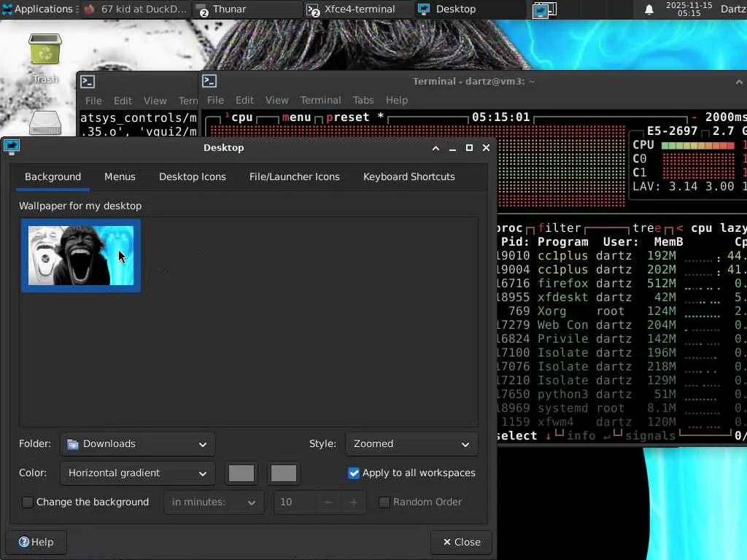Switch to the Desktop Icons tab
This screenshot has height=560, width=747.
pyautogui.click(x=193, y=176)
